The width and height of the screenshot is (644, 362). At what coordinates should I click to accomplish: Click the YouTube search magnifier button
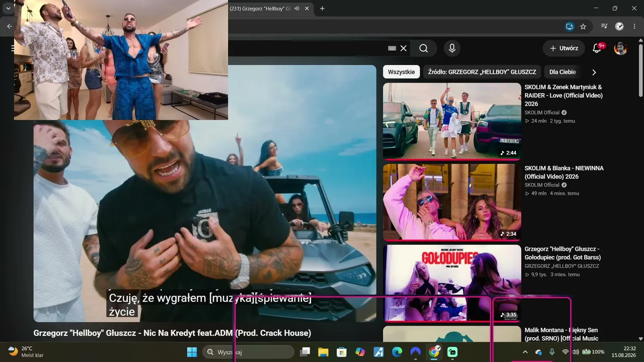424,48
